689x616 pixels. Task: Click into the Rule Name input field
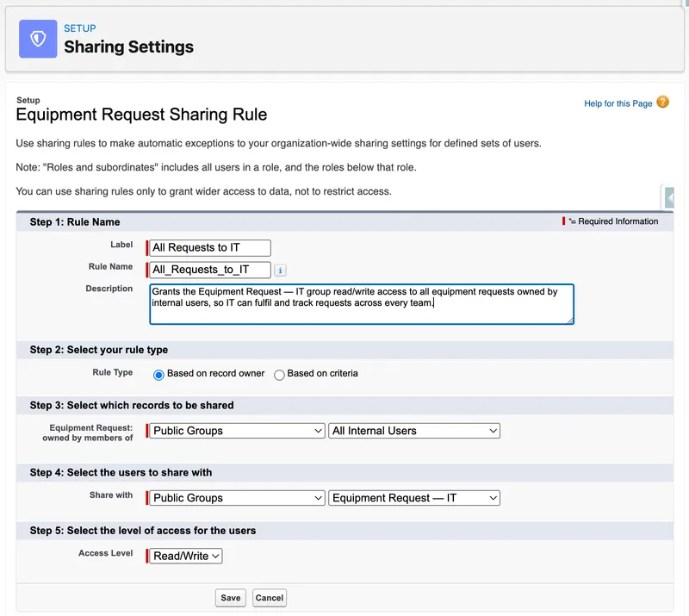coord(210,270)
